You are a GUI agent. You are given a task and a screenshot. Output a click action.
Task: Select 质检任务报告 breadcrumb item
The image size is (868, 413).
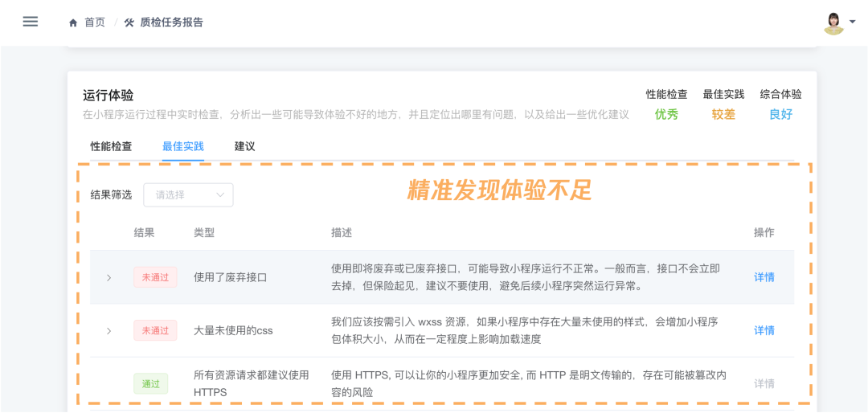172,22
